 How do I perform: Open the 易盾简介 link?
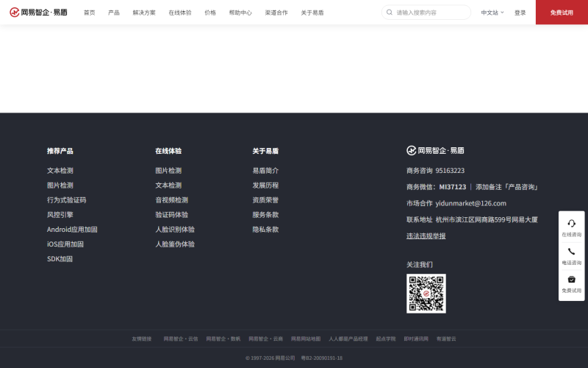point(265,171)
